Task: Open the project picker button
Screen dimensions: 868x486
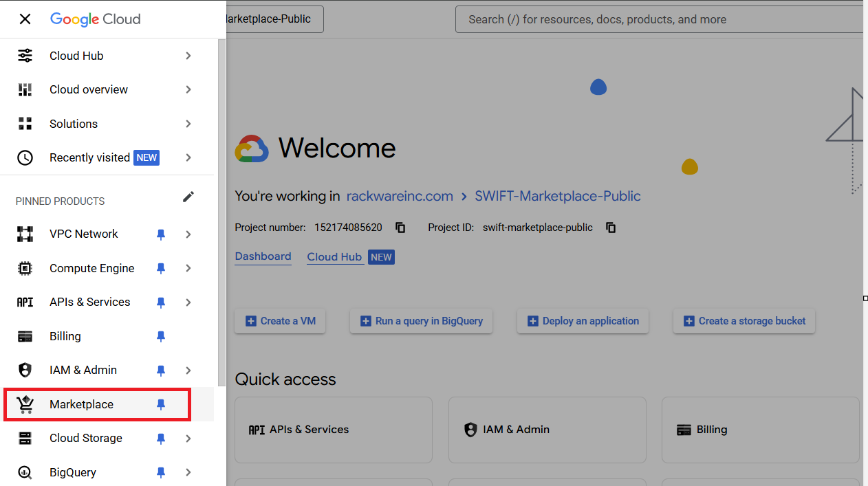Action: point(274,19)
